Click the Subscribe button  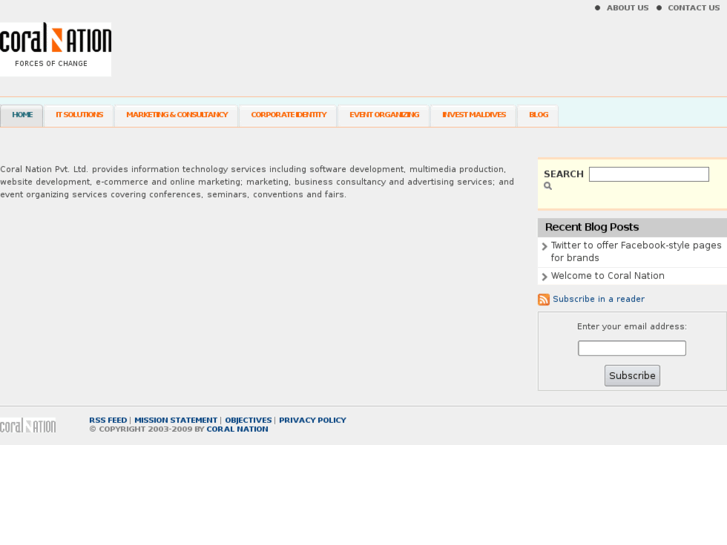point(632,375)
